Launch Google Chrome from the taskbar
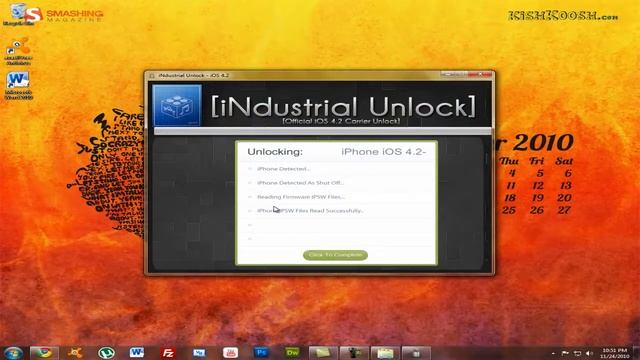Screen dimensions: 640x360 (x=44, y=353)
